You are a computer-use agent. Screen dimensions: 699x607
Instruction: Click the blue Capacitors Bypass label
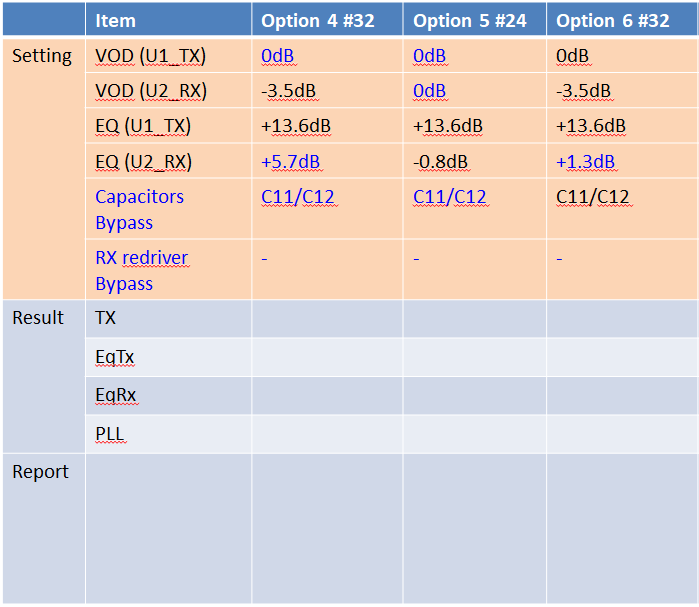(x=139, y=209)
